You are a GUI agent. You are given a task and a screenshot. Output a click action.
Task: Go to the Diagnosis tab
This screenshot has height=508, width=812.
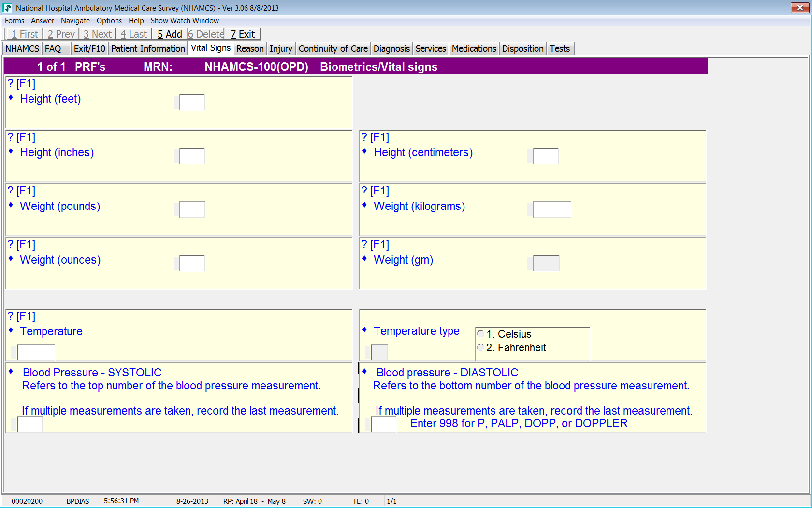(391, 49)
